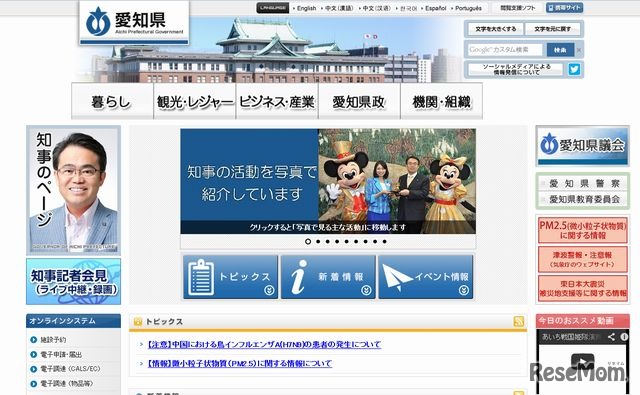Click the bullet icon beside 施設予約
The width and height of the screenshot is (640, 395).
click(33, 340)
